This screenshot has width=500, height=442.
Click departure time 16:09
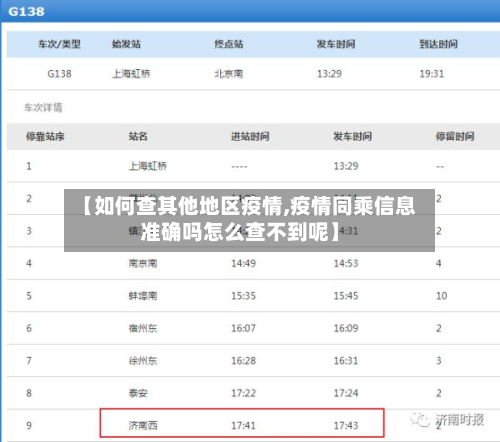coord(346,328)
